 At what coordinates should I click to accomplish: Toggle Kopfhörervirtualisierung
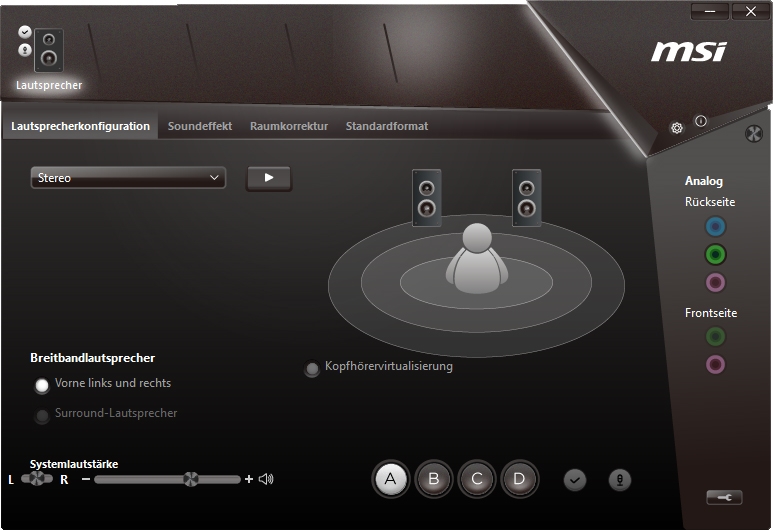pos(312,368)
